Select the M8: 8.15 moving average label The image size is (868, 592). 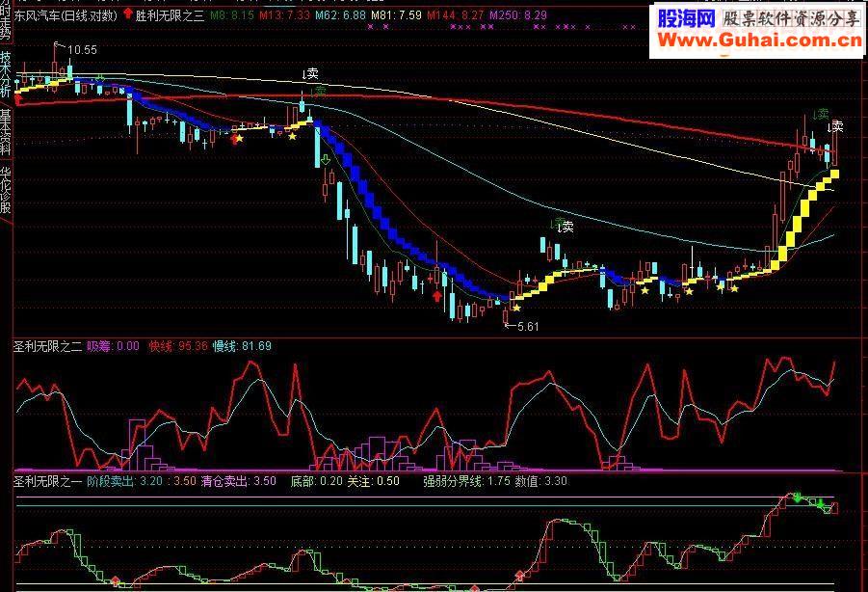(x=231, y=15)
